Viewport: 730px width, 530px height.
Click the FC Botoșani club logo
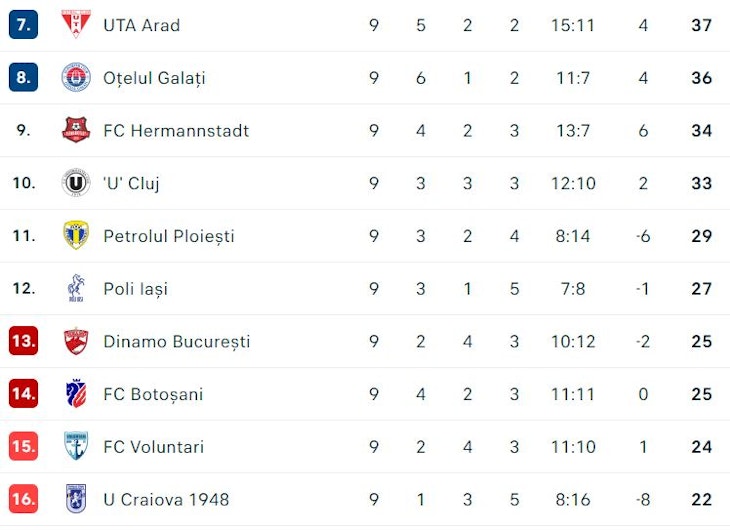[76, 394]
